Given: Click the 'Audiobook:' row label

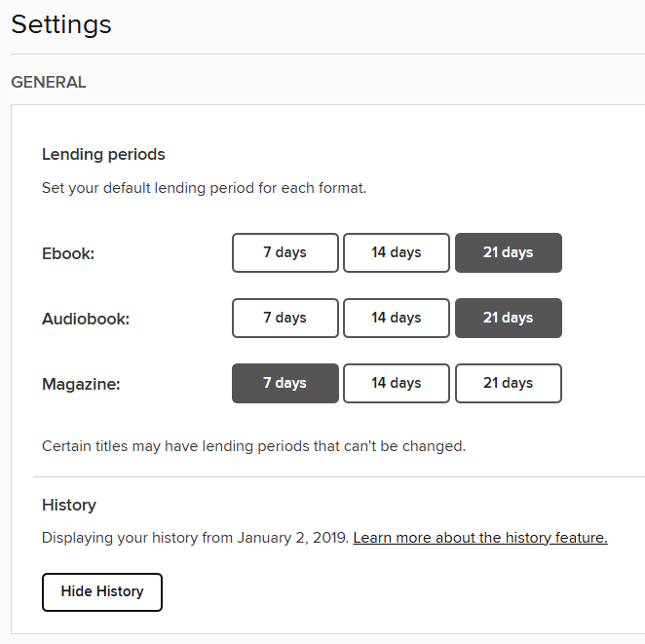Looking at the screenshot, I should tap(86, 319).
